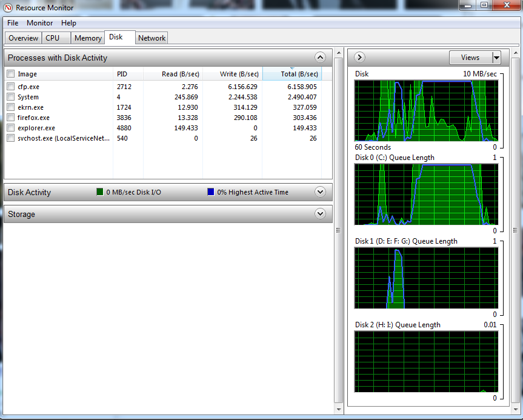
Task: Select the firefox.exe process name
Action: pyautogui.click(x=33, y=118)
